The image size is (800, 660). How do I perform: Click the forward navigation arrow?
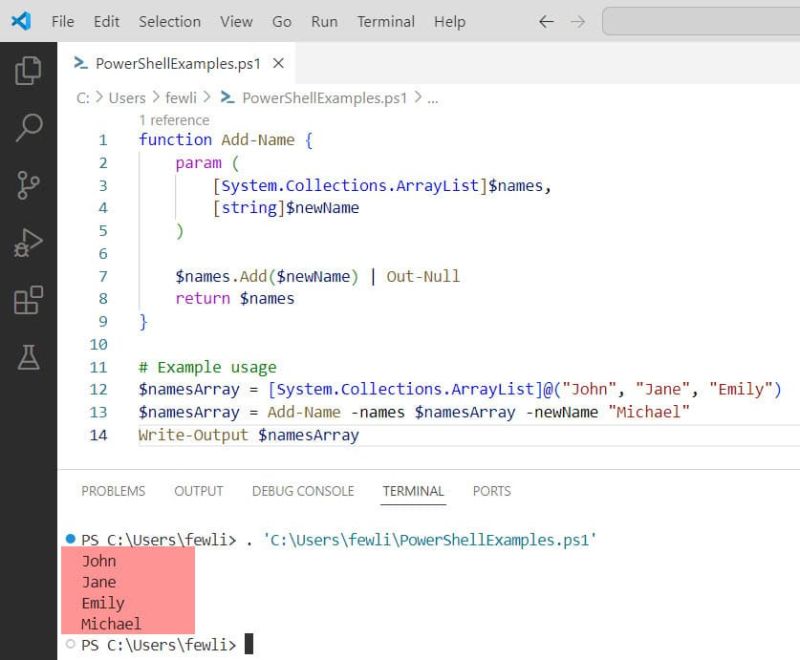pos(578,20)
